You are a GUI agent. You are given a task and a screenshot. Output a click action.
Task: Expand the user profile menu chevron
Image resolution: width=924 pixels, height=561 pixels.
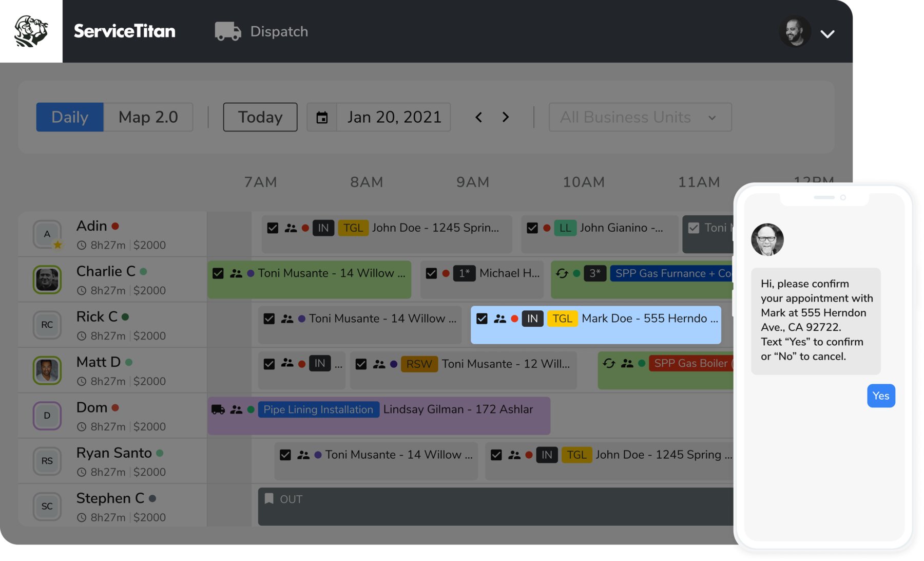coord(827,34)
